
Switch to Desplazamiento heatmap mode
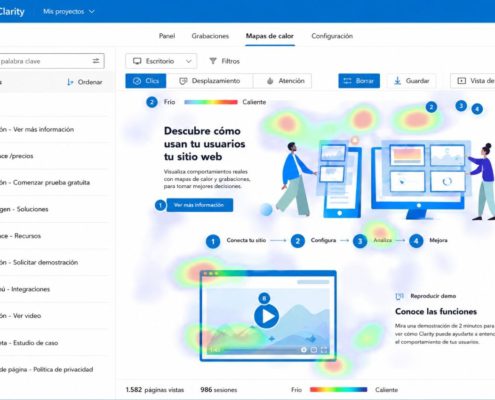point(210,81)
